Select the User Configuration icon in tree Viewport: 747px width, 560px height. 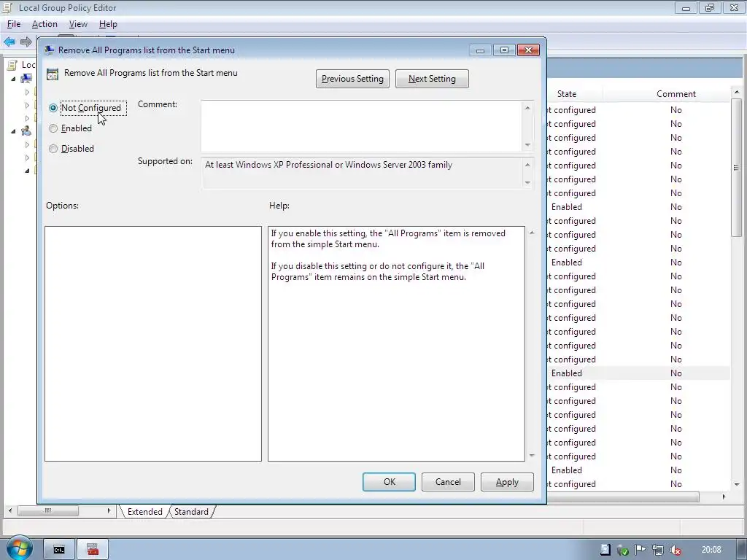(26, 131)
